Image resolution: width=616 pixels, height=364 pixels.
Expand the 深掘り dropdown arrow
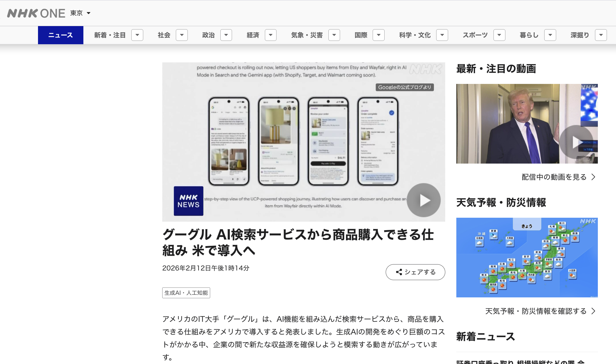(x=601, y=35)
